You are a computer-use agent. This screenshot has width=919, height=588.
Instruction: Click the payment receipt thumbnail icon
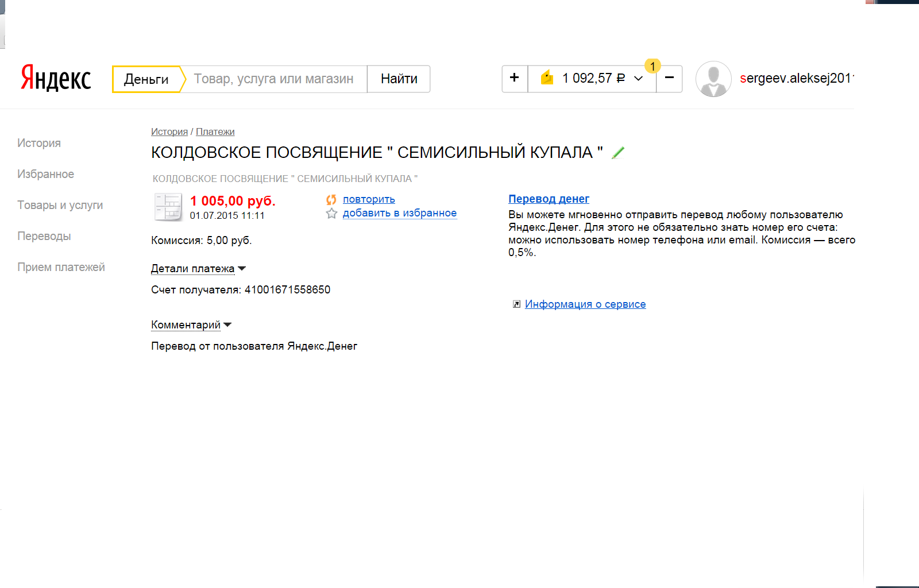(168, 207)
